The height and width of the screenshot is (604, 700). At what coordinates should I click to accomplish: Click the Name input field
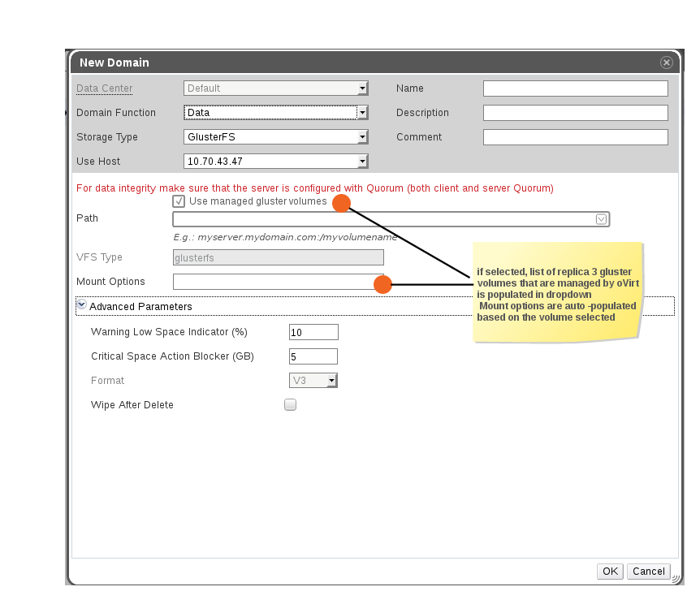(575, 88)
